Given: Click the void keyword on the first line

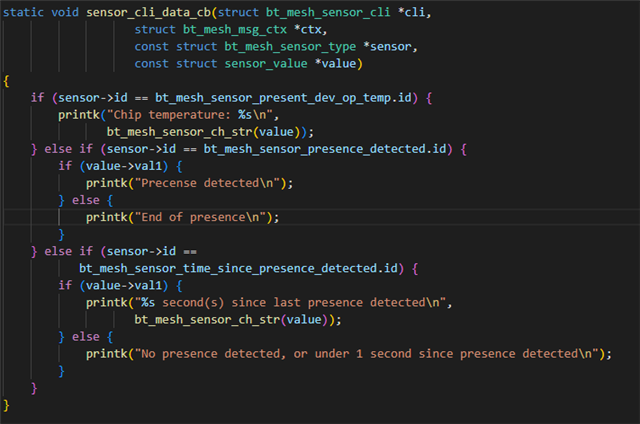Looking at the screenshot, I should pos(65,13).
